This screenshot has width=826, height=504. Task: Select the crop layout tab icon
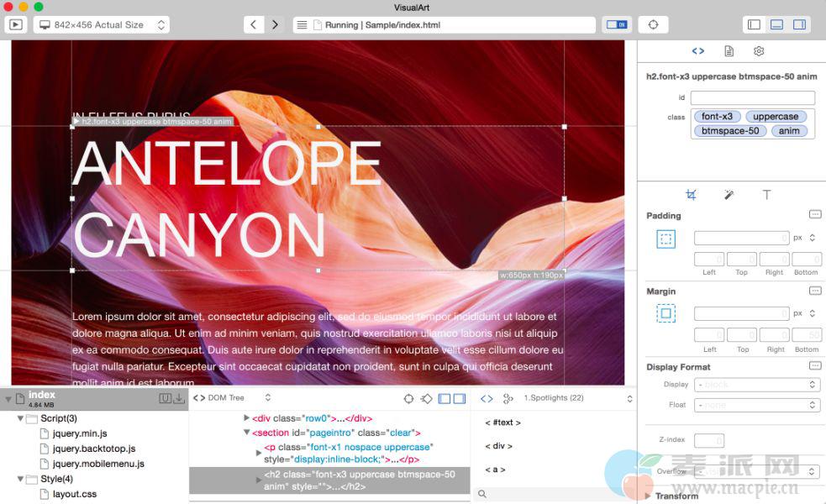pos(691,195)
